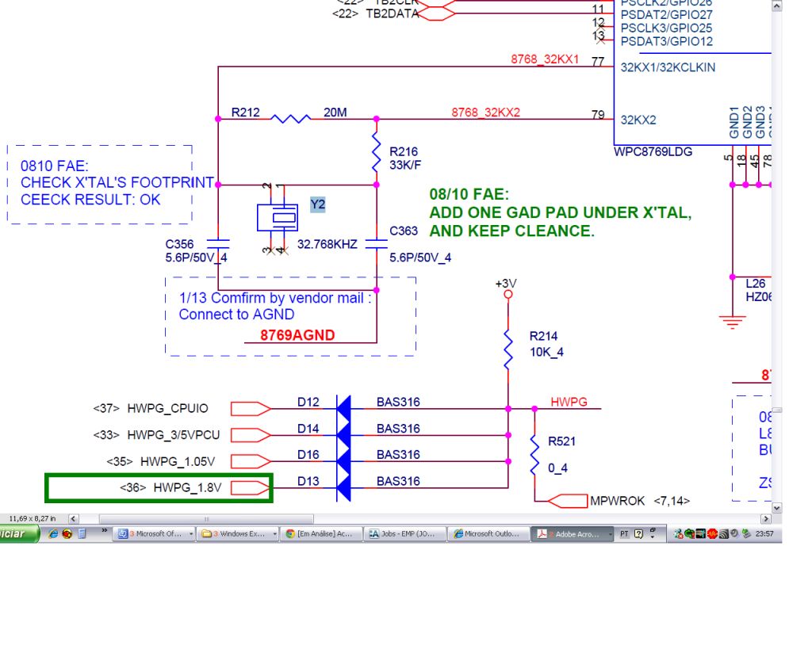This screenshot has width=812, height=649.
Task: Click the D16 diode label
Action: pyautogui.click(x=308, y=454)
